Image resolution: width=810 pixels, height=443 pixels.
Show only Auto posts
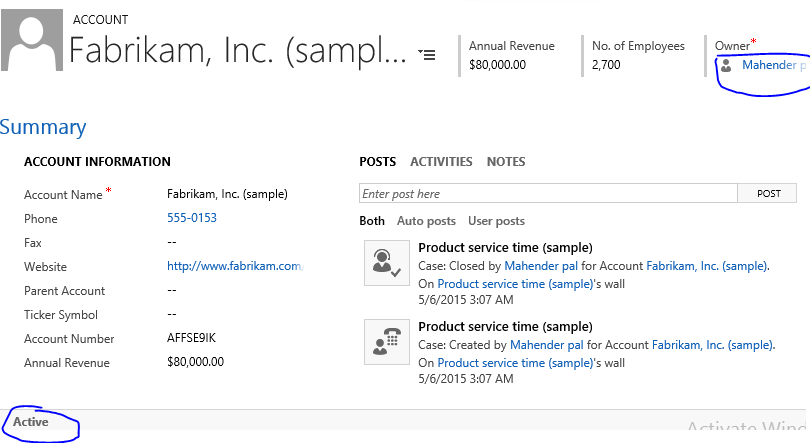coord(426,221)
